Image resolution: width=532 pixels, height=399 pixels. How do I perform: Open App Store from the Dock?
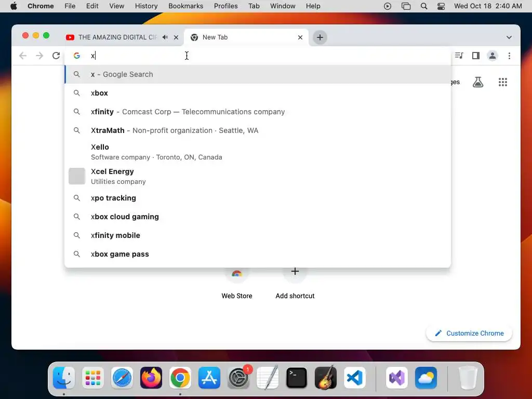pos(209,378)
